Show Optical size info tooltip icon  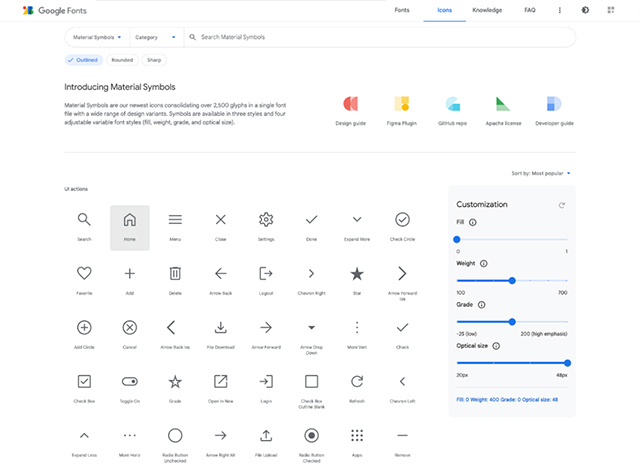coord(496,346)
